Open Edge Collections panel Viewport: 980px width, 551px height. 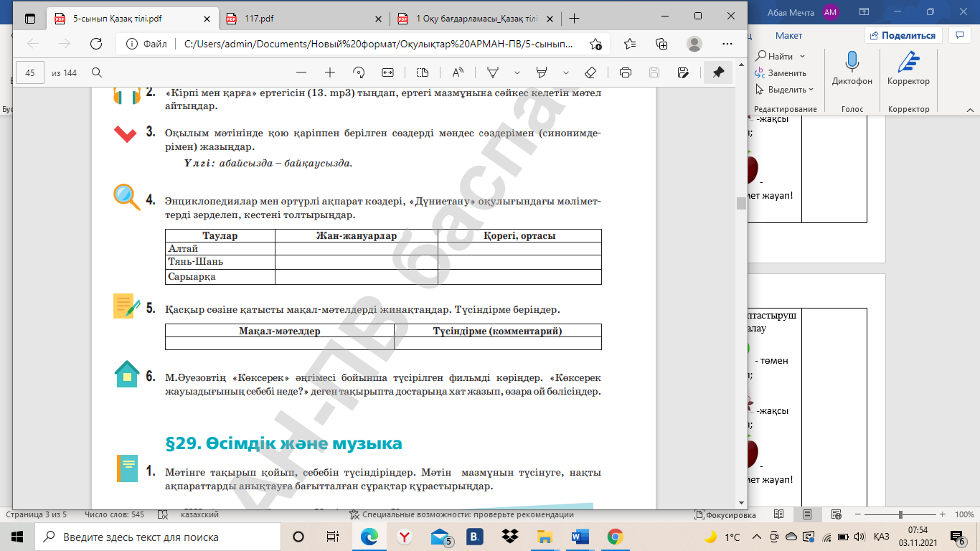[x=661, y=44]
